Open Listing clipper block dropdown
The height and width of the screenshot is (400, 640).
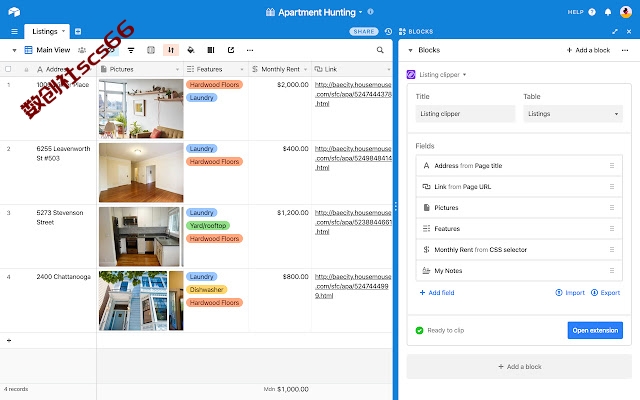point(464,75)
